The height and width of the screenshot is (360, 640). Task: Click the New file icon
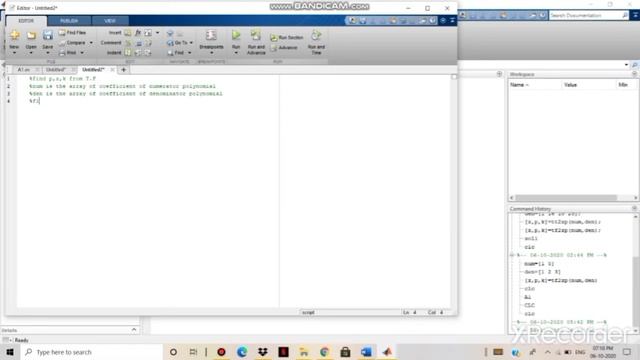[14, 36]
